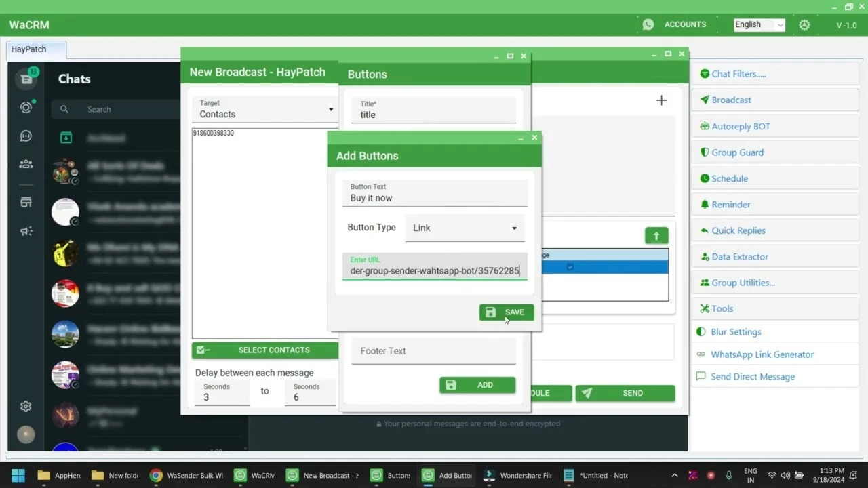Screen dimensions: 868x488
Task: Click ADD in the Buttons window
Action: tap(477, 385)
